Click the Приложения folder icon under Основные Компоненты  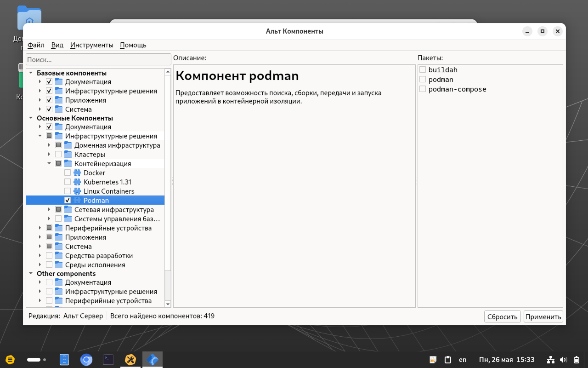coord(59,237)
